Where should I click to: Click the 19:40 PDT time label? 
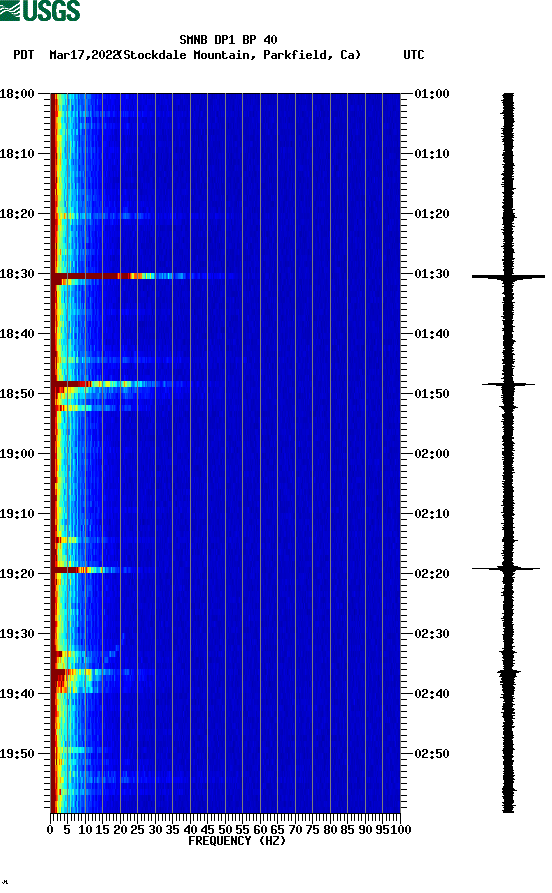click(17, 693)
